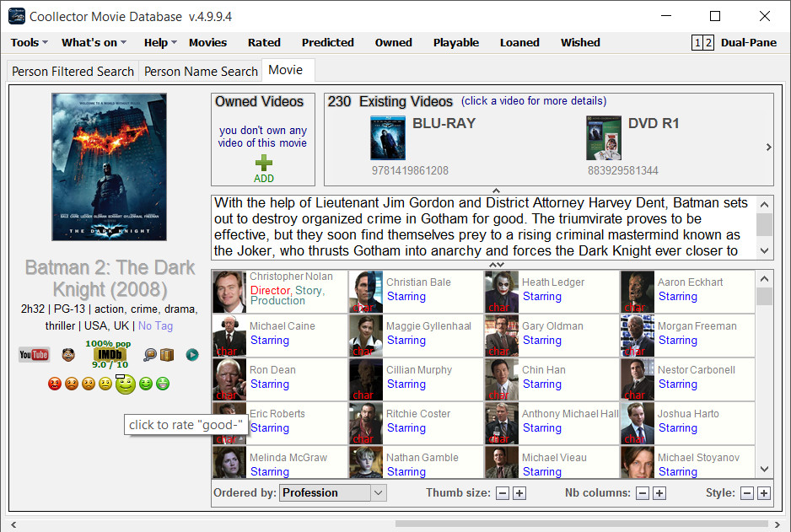
Task: Switch to pane 1 in Dual-Pane
Action: 697,43
